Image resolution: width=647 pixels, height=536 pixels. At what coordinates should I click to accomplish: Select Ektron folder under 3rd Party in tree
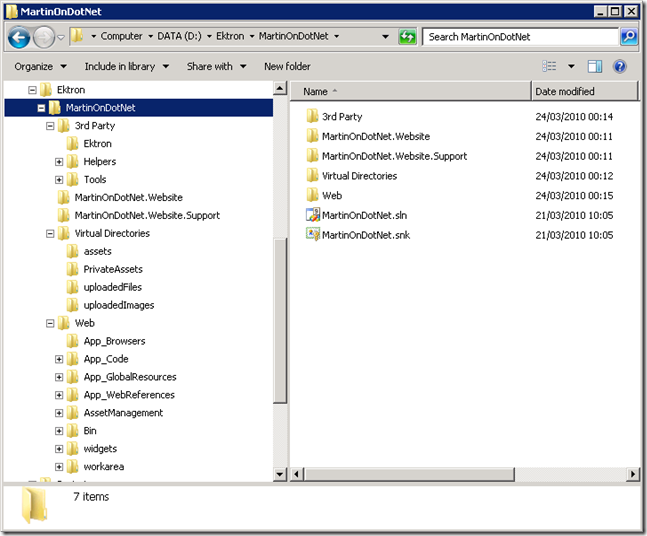[89, 144]
